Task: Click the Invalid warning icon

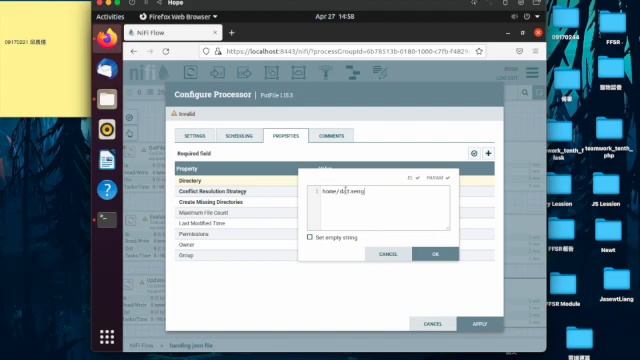Action: [x=174, y=113]
